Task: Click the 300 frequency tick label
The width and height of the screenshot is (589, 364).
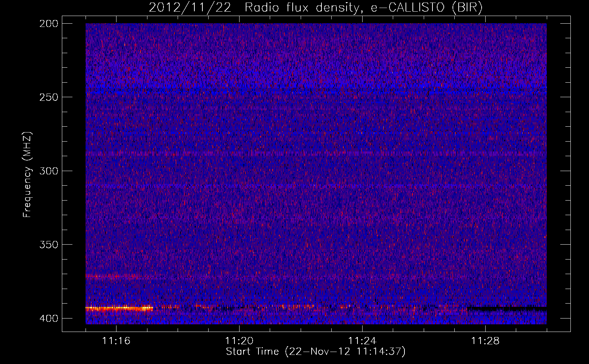Action: point(48,171)
